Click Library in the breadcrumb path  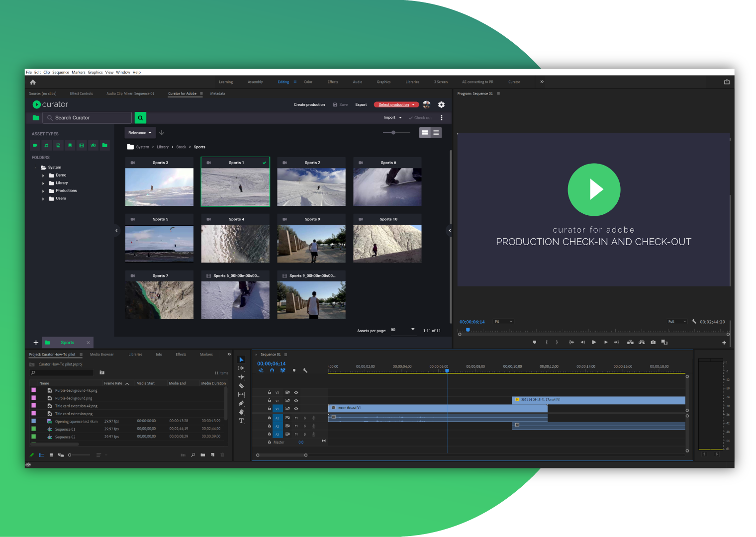click(x=163, y=147)
